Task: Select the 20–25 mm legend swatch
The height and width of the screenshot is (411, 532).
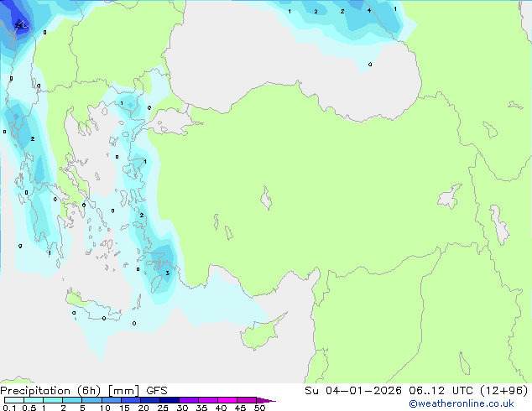Action: (149, 400)
